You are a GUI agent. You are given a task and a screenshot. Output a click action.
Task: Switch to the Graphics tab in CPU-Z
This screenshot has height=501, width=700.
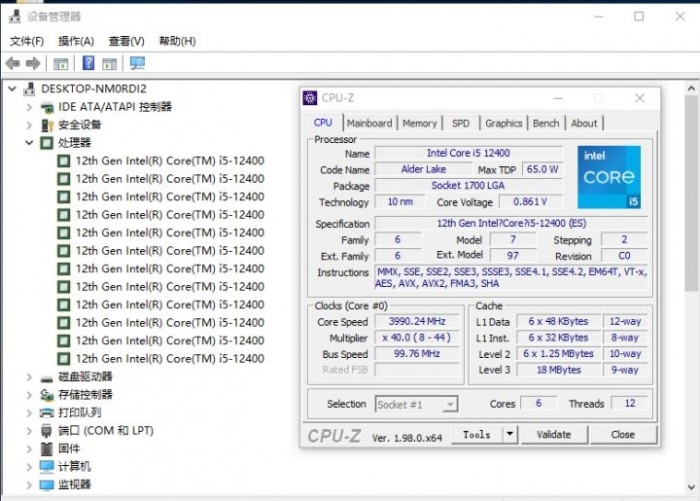[503, 123]
